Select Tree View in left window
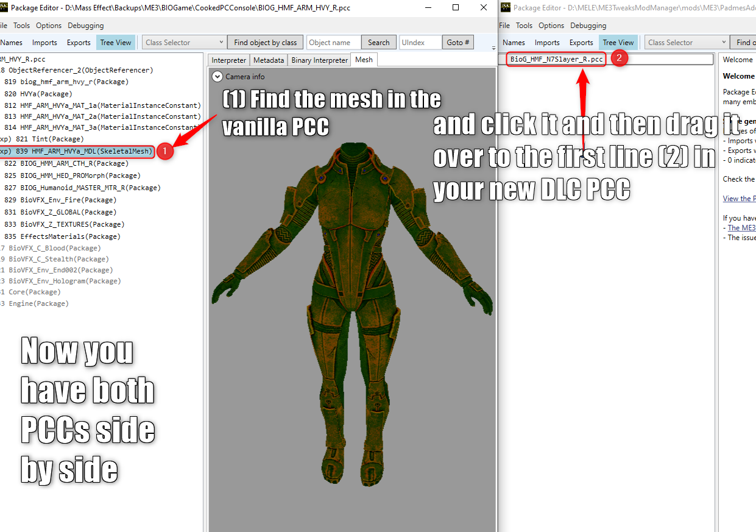 coord(116,43)
